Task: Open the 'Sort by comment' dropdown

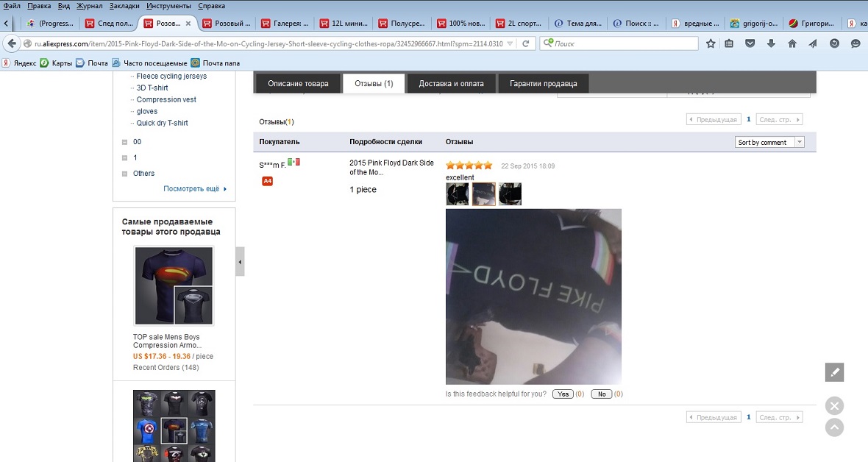Action: [x=769, y=142]
